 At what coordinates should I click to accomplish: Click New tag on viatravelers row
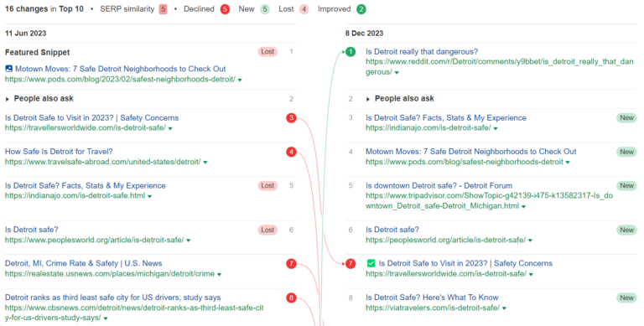pyautogui.click(x=626, y=298)
